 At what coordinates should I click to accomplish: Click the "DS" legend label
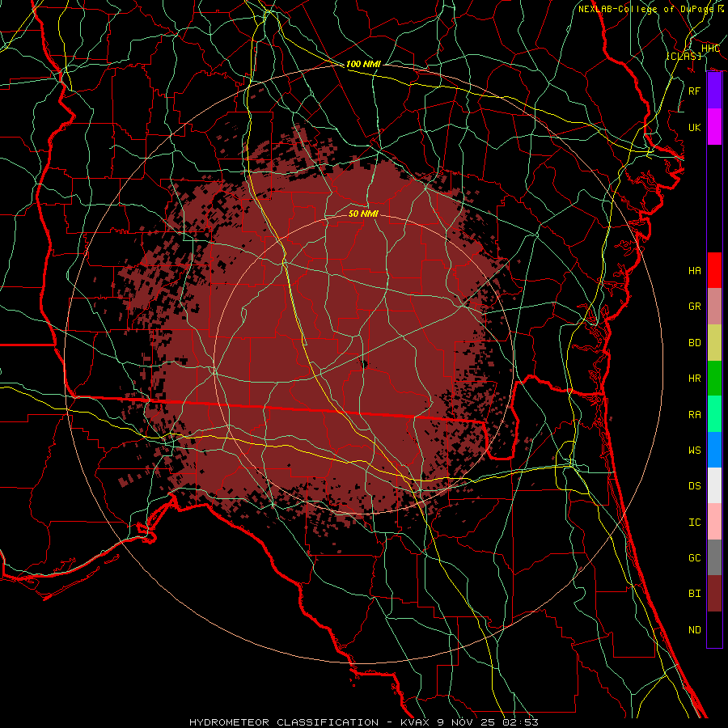click(695, 485)
